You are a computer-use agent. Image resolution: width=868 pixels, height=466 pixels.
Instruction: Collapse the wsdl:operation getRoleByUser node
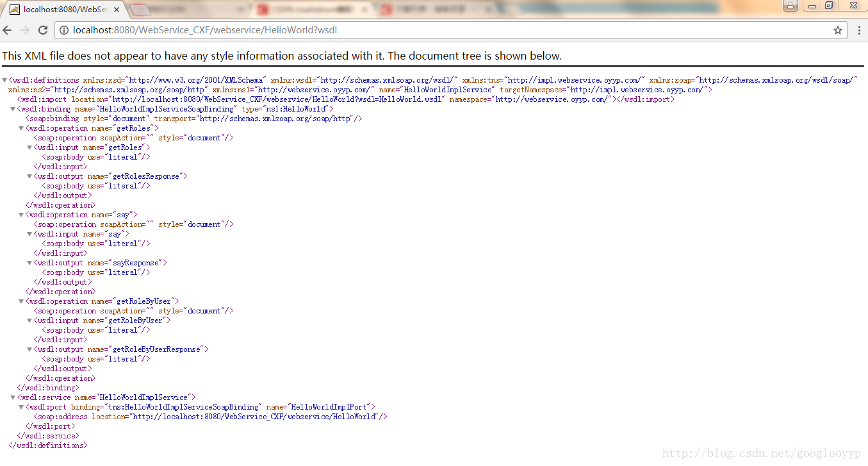[21, 301]
